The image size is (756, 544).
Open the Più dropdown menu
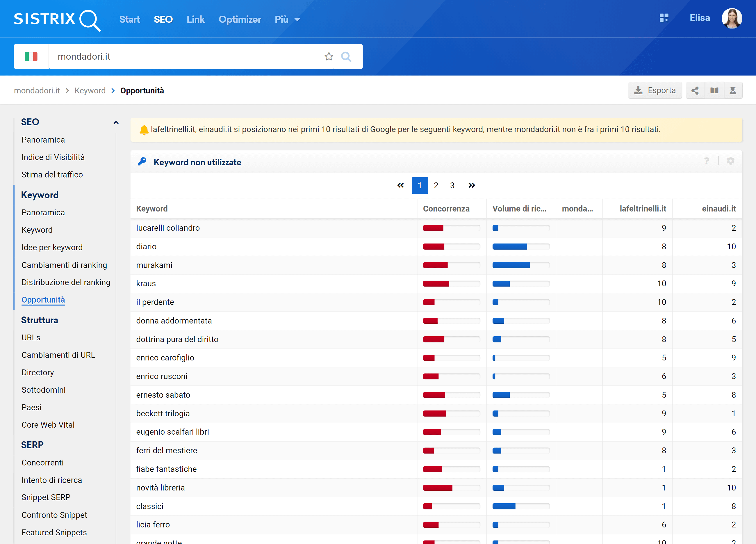[x=287, y=19]
